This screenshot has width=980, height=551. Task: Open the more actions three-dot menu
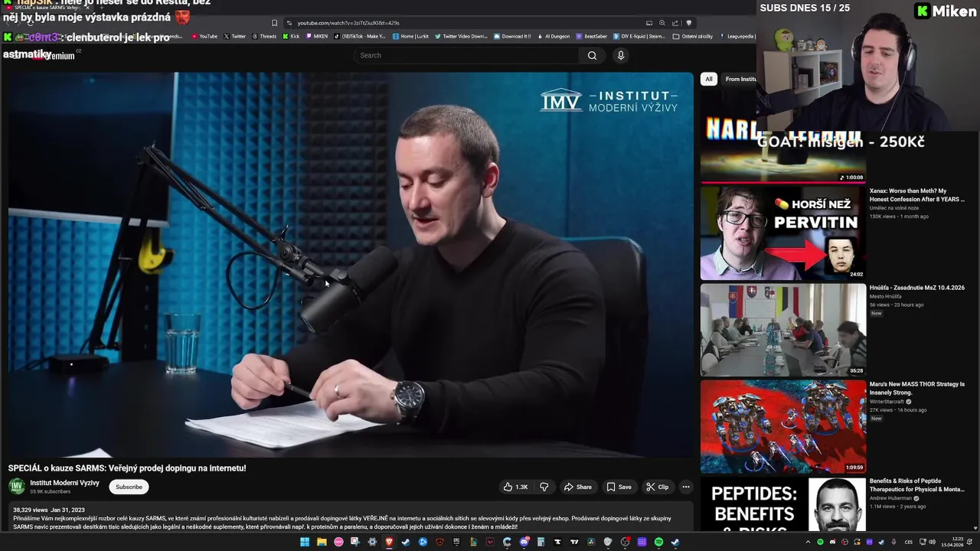pos(686,487)
